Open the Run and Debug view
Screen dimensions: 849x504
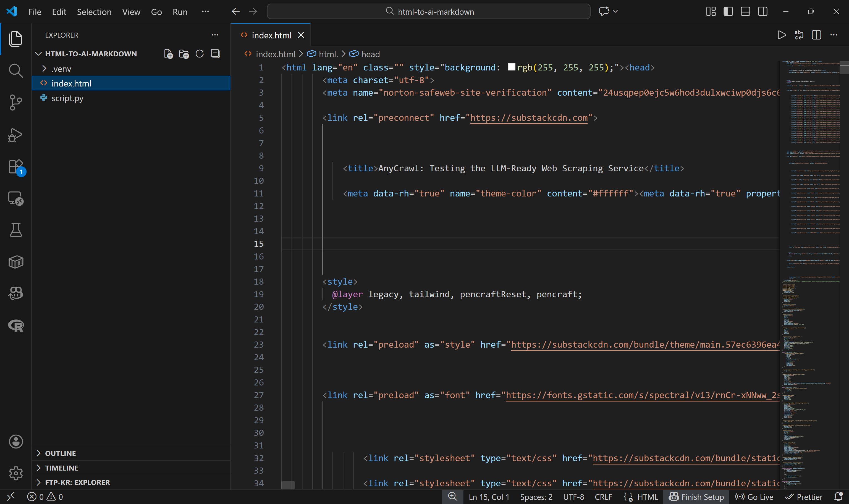coord(16,135)
